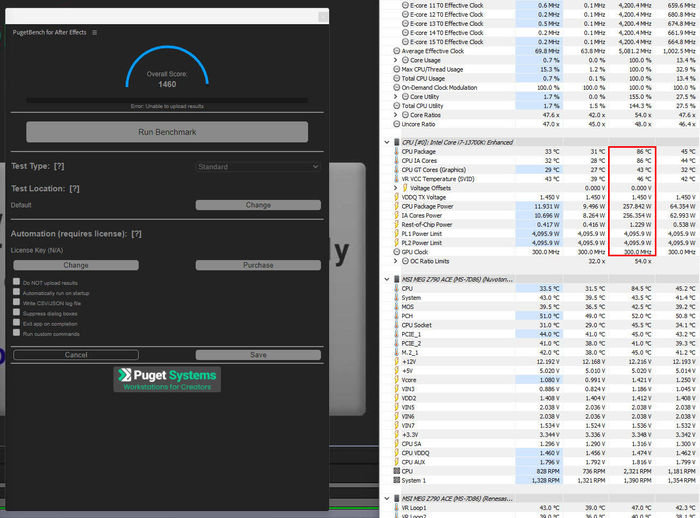Click the clock icon beside GPU Clock
The image size is (700, 518).
(x=396, y=252)
